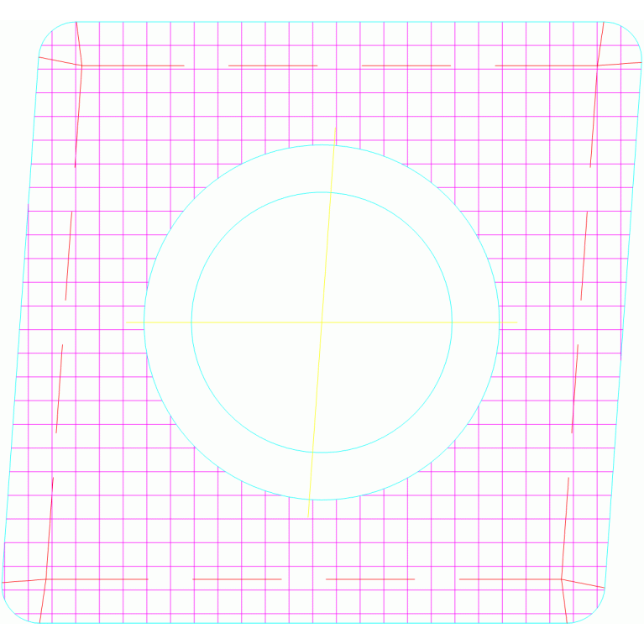This screenshot has height=644, width=644.
Task: Select the lowest red vertical segment on right side
Action: coord(565,529)
